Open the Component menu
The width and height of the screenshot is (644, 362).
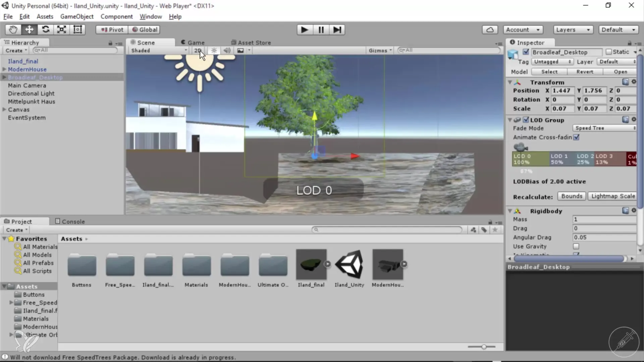click(x=116, y=16)
